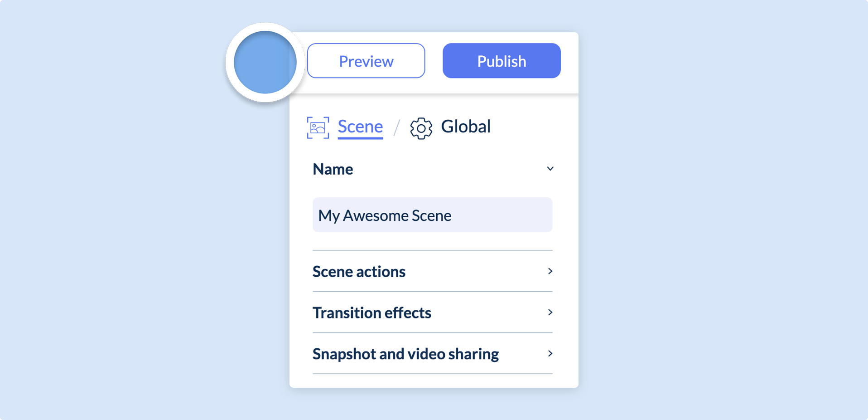Screen dimensions: 868x420
Task: Open the Scene tab
Action: pos(360,127)
